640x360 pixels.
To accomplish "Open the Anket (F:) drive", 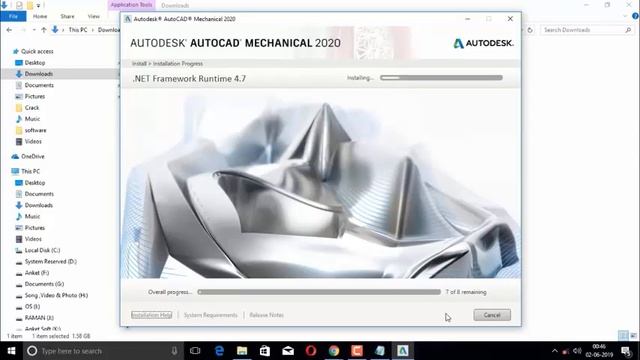I will 37,273.
